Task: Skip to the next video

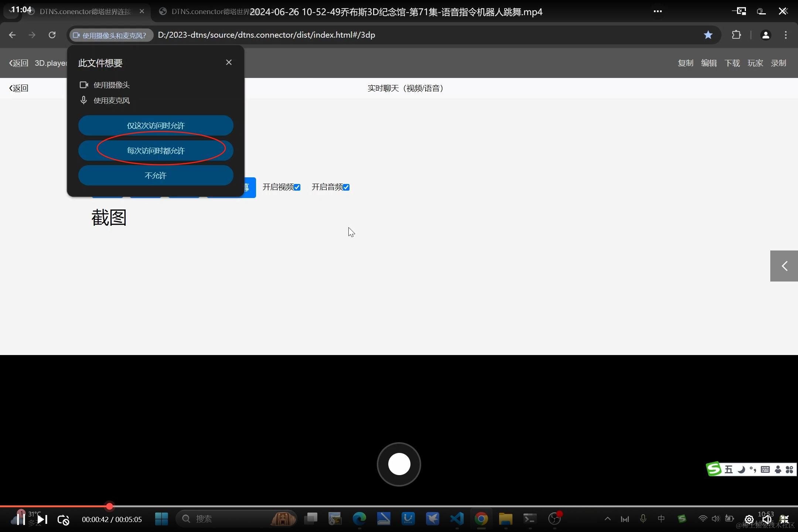Action: click(x=42, y=519)
